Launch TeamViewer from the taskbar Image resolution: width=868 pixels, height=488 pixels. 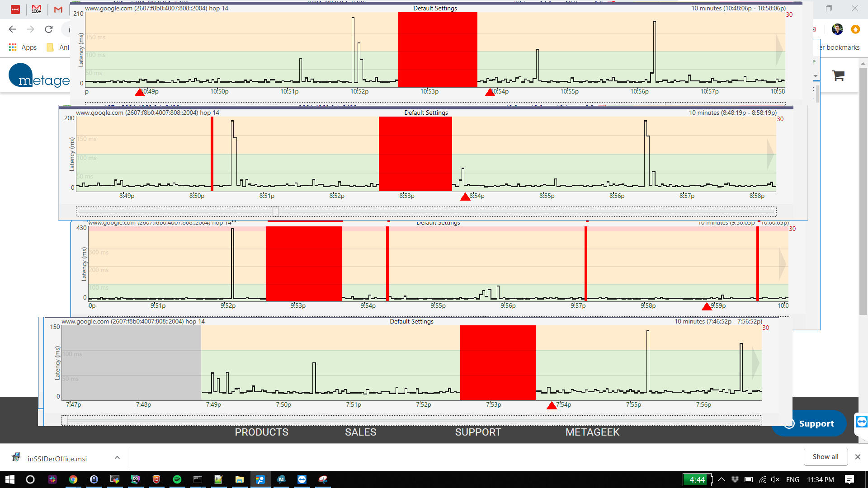302,479
